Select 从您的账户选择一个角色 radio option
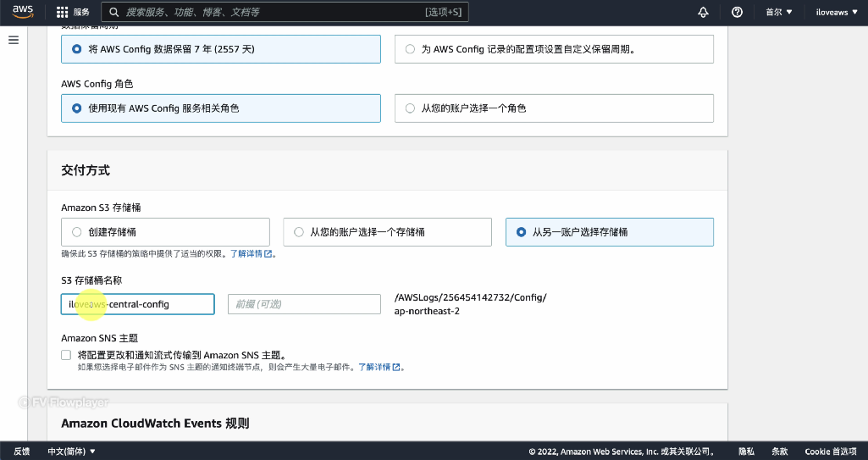The width and height of the screenshot is (868, 460). click(554, 108)
